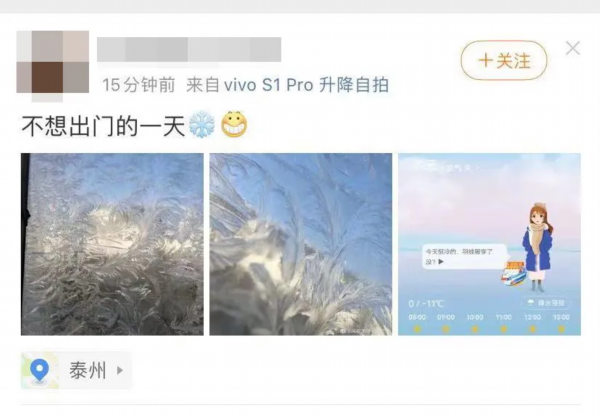Viewport: 600px width, 415px height.
Task: Click the blue map pin location icon
Action: point(39,370)
